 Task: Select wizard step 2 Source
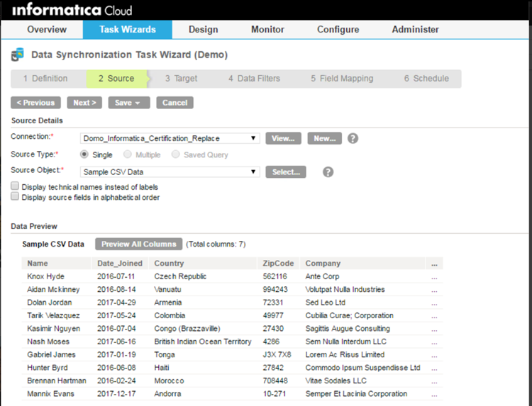[x=116, y=79]
